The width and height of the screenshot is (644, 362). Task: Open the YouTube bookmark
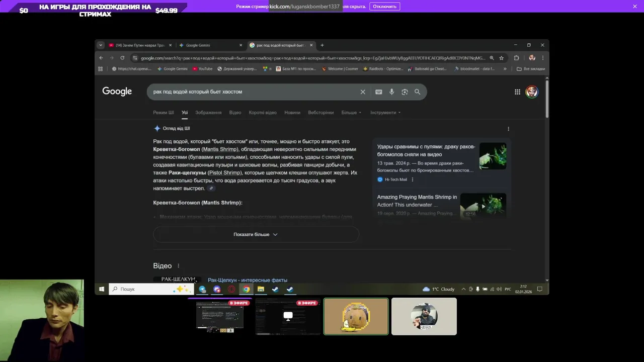point(202,69)
